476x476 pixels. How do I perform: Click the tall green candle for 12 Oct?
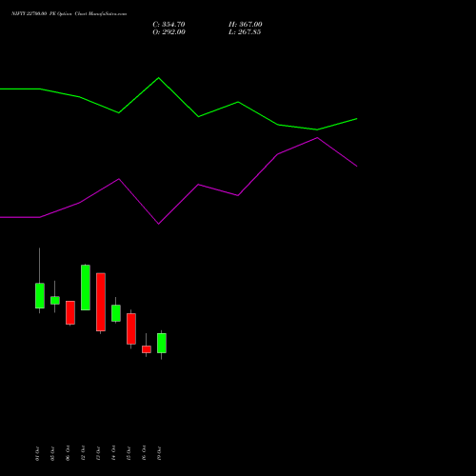click(x=86, y=288)
